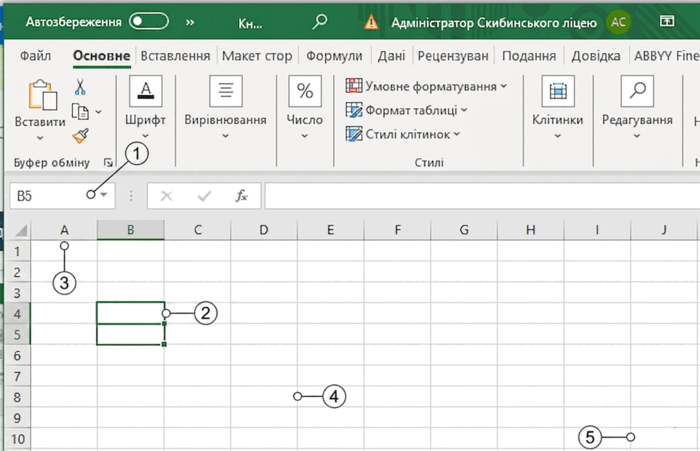
Task: Open the Довідка tab
Action: click(596, 56)
